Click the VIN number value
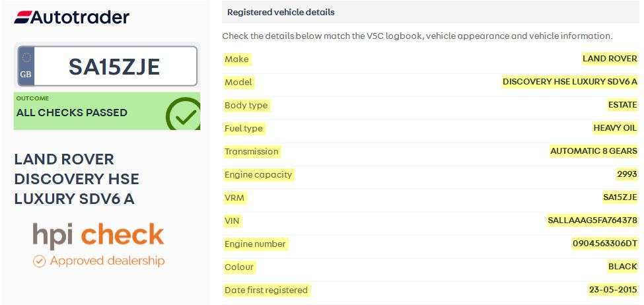This screenshot has height=305, width=644. pyautogui.click(x=592, y=220)
